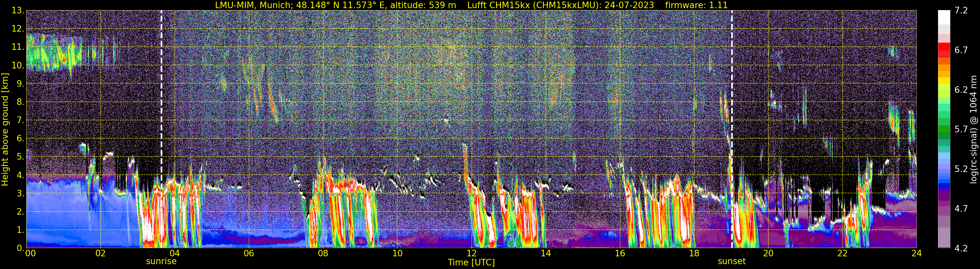
Task: Click the height axis tick label '1.'
Action: tap(20, 230)
